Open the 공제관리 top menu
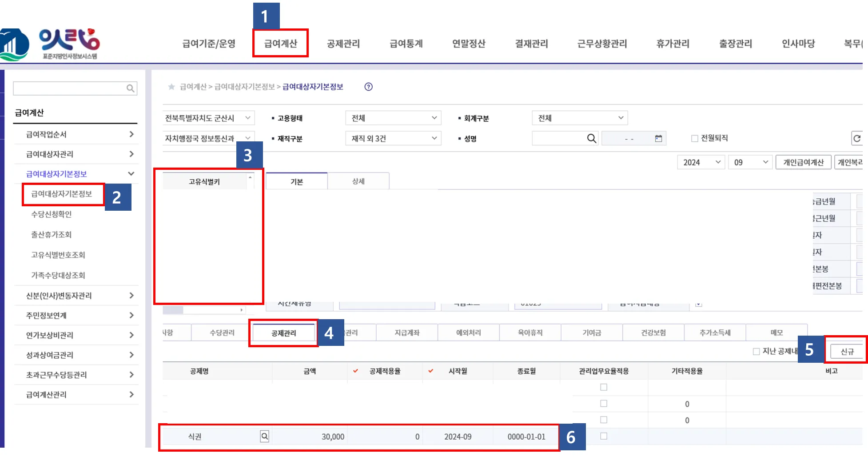This screenshot has width=868, height=457. [343, 44]
